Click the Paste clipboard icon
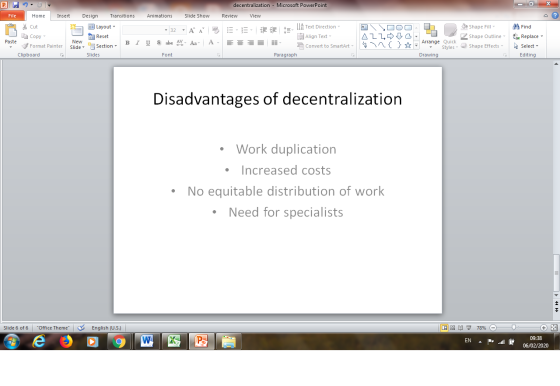Image resolution: width=560 pixels, height=386 pixels. pos(10,31)
